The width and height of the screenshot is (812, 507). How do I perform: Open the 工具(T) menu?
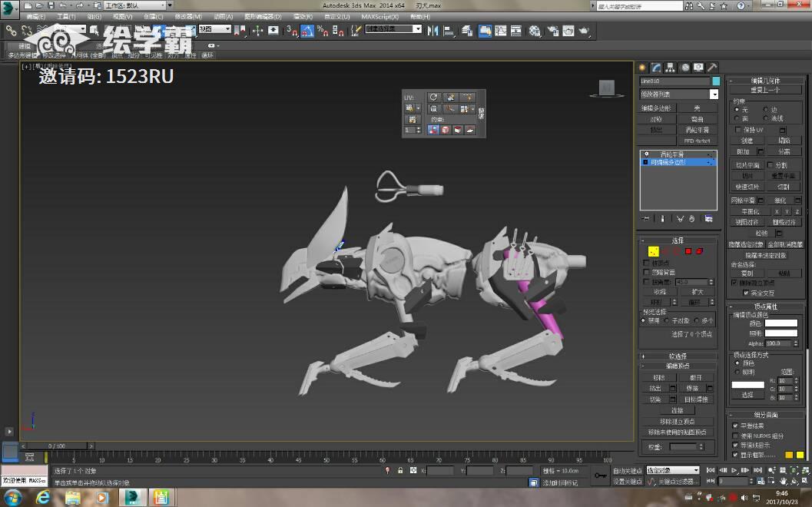pyautogui.click(x=66, y=17)
